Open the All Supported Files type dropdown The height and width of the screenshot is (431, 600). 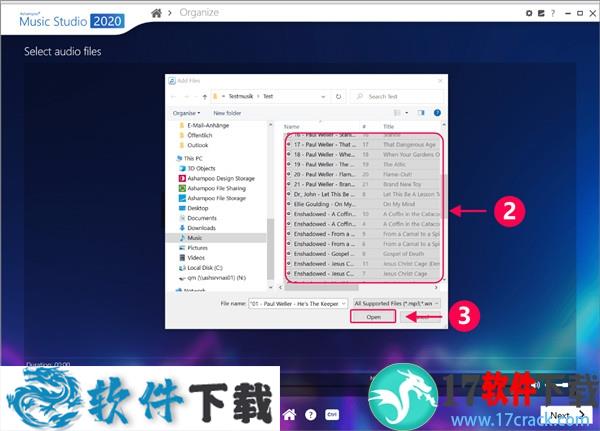(x=396, y=304)
